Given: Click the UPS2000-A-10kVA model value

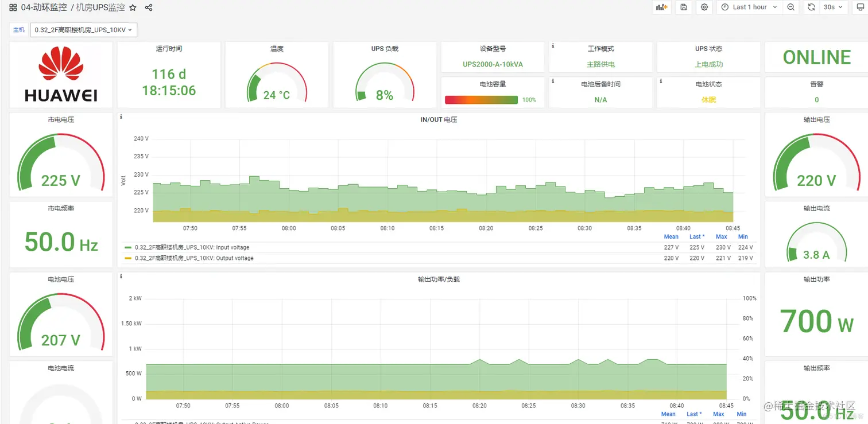Looking at the screenshot, I should [x=493, y=64].
